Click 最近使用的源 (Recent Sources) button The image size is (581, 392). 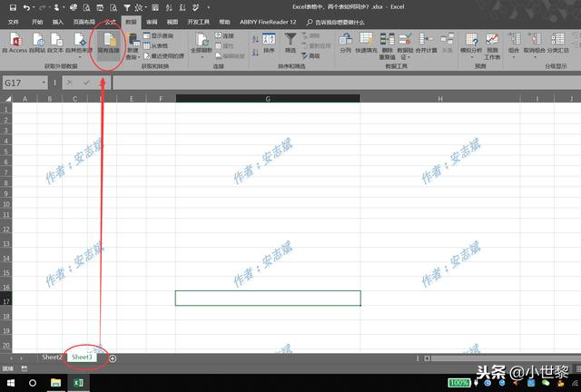[163, 56]
